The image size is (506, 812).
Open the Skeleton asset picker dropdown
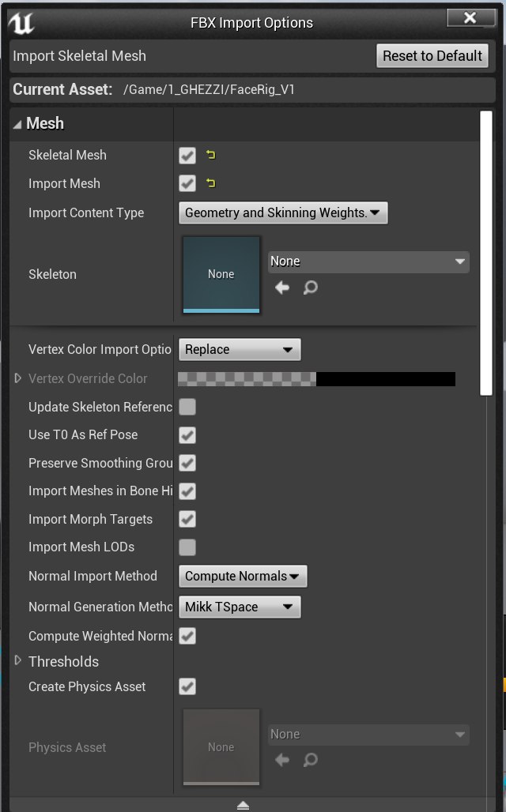coord(368,261)
